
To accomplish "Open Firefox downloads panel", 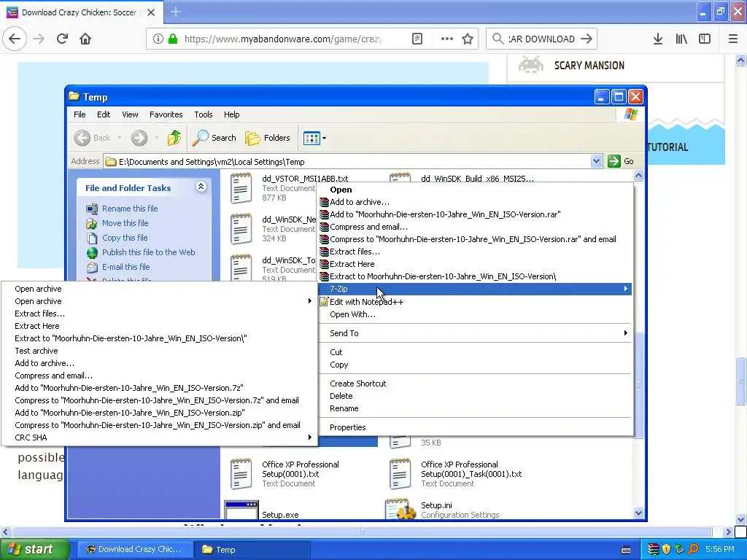I will (x=658, y=39).
